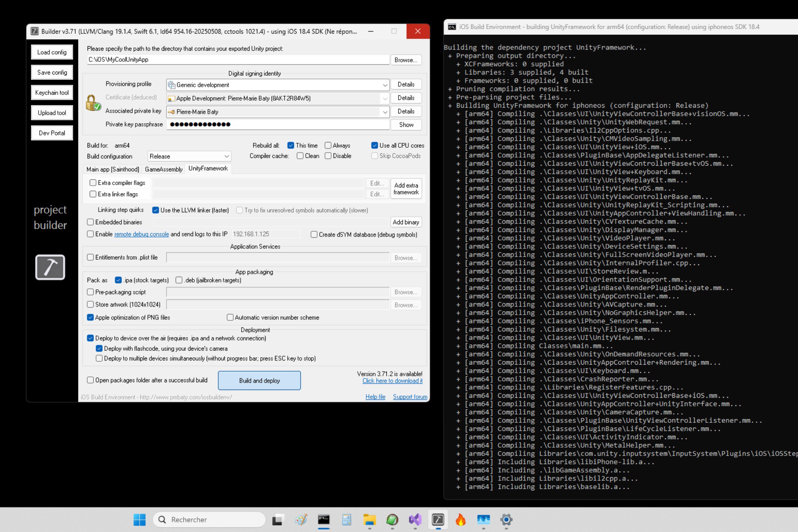This screenshot has width=798, height=532.
Task: Check the 'Embedded binaries' option
Action: [90, 222]
